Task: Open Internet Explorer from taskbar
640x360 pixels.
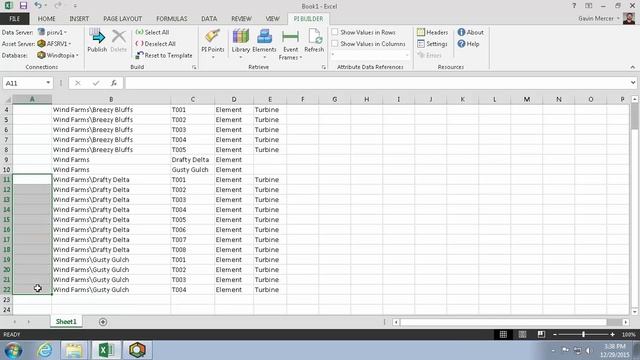Action: (44, 350)
